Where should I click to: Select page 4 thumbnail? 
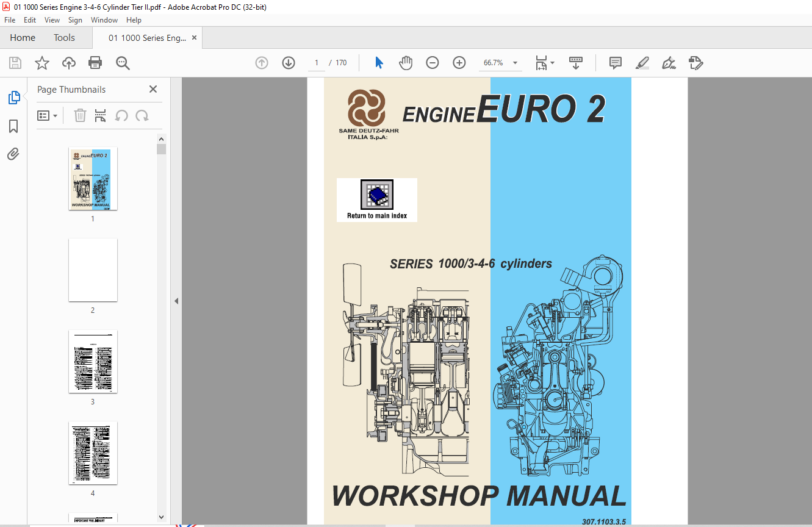93,453
